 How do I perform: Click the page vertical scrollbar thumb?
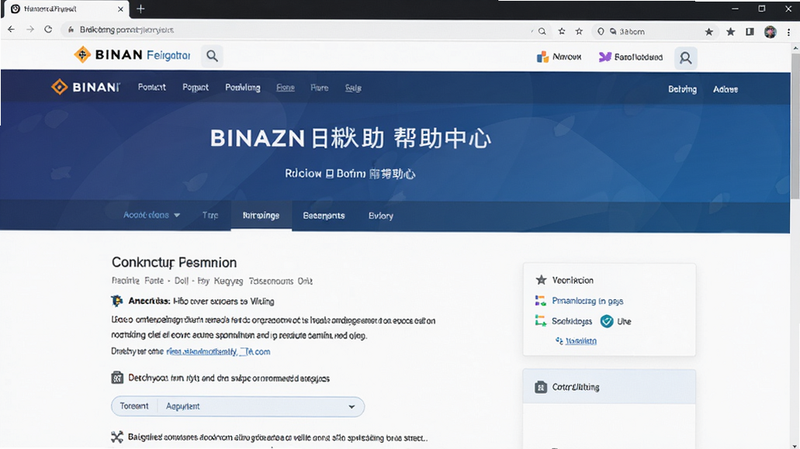coord(795,125)
